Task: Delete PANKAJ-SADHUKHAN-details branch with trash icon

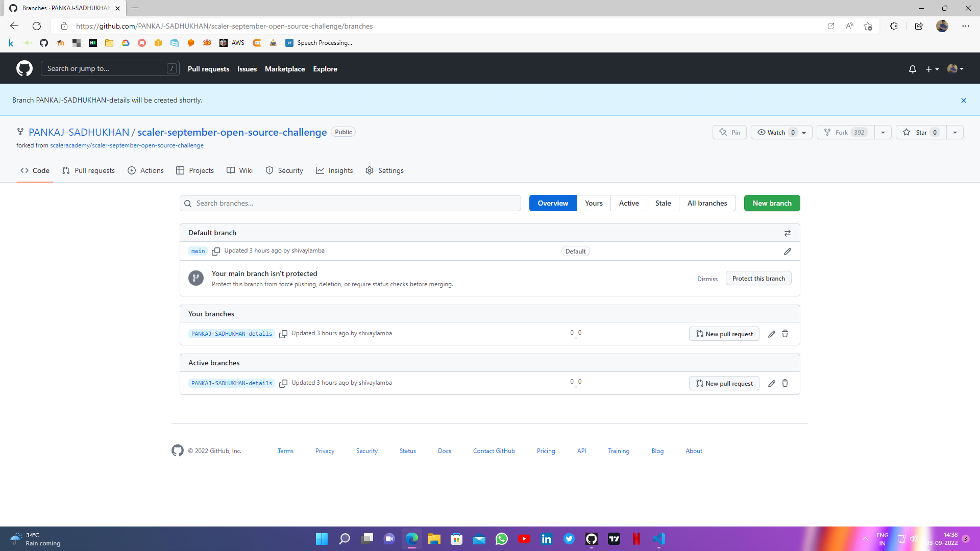Action: coord(785,334)
